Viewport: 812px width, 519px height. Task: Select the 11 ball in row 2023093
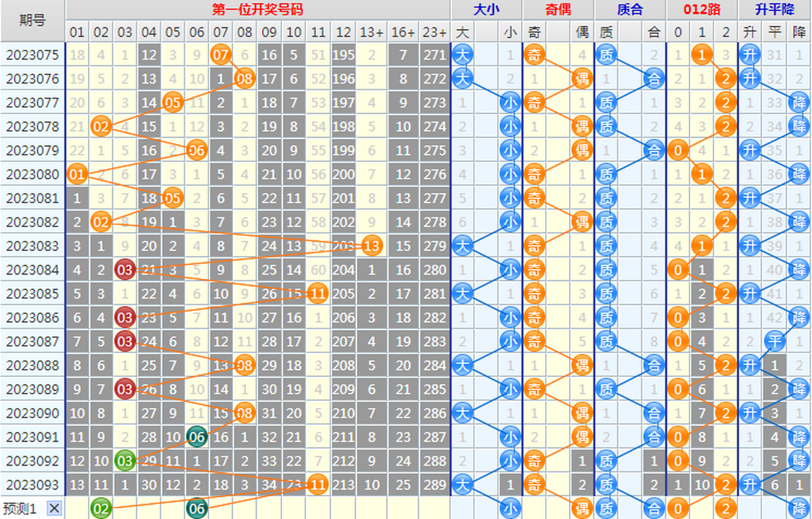[317, 485]
